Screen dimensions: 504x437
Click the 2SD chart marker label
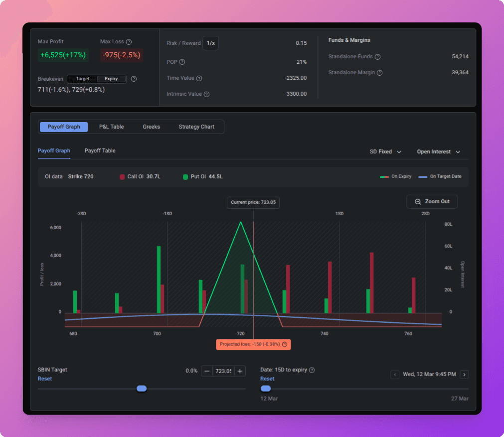426,214
